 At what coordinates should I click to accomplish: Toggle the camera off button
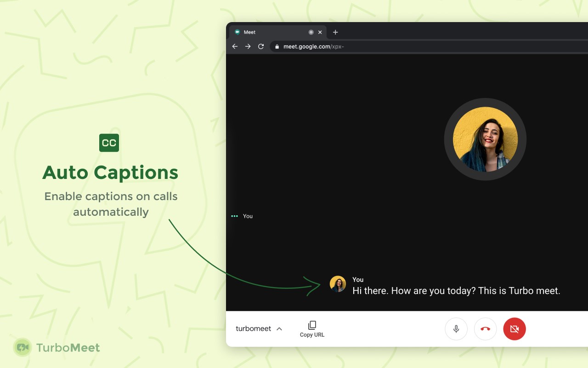[514, 329]
